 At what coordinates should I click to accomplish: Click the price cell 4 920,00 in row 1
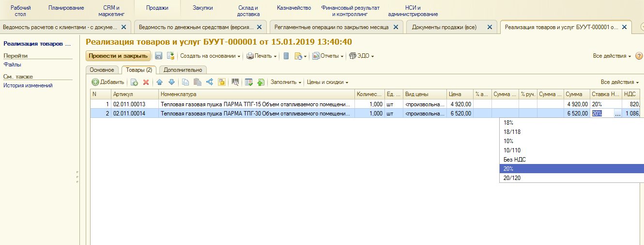pyautogui.click(x=460, y=104)
